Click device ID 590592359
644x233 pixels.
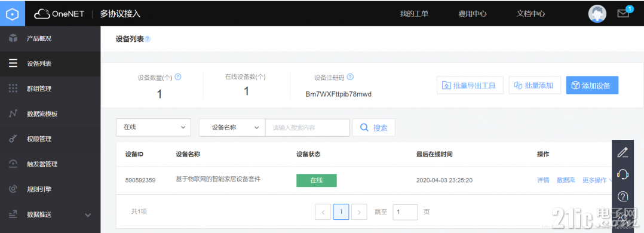tap(140, 180)
